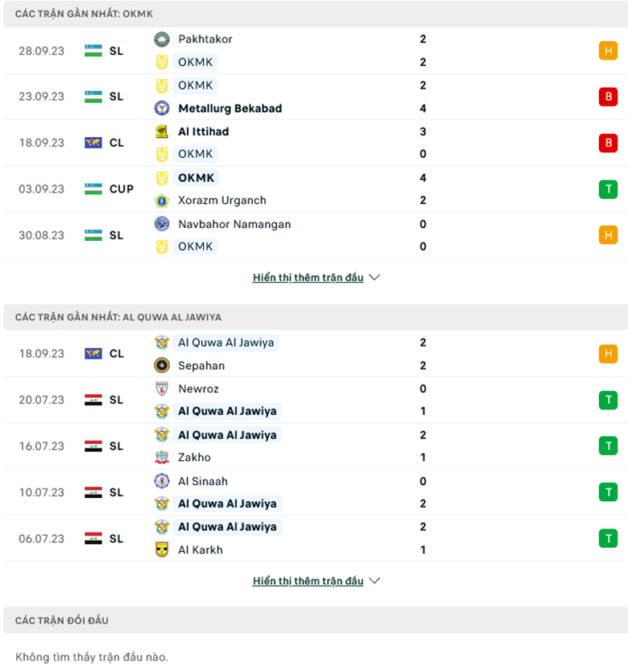628x672 pixels.
Task: Click the Al Karkh team crest
Action: click(162, 550)
